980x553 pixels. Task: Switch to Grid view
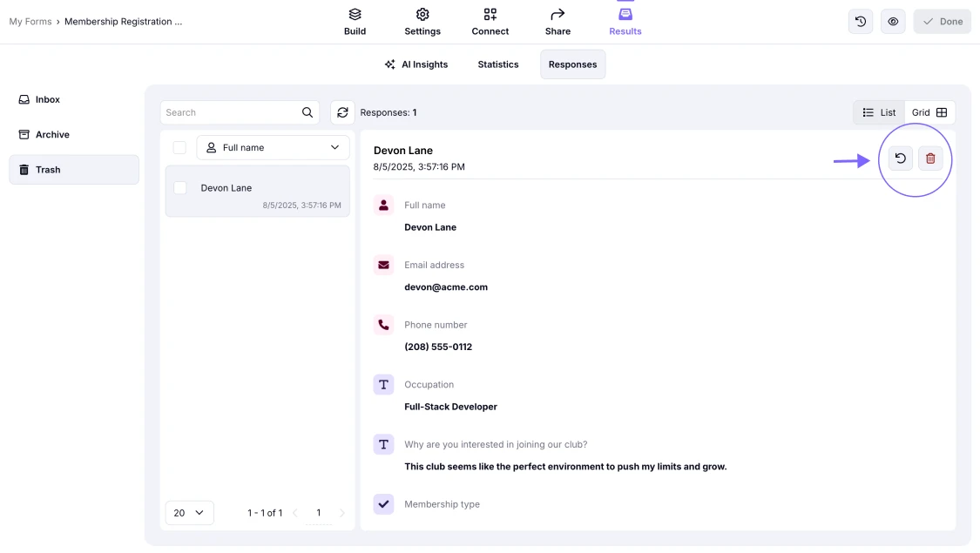click(929, 112)
